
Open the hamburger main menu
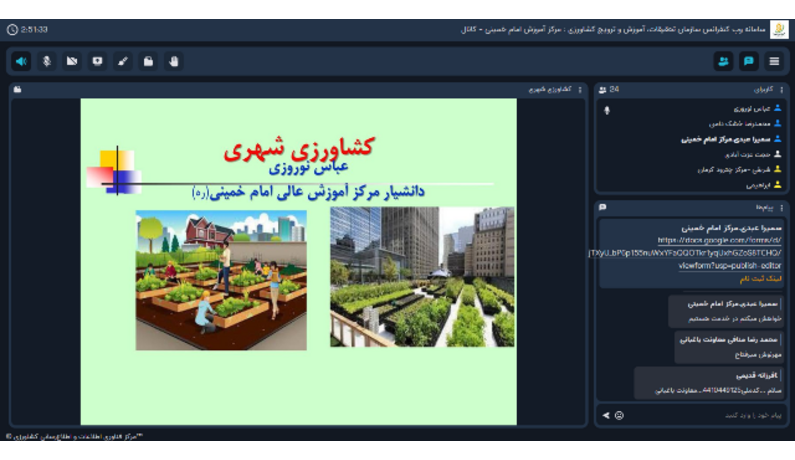point(774,61)
